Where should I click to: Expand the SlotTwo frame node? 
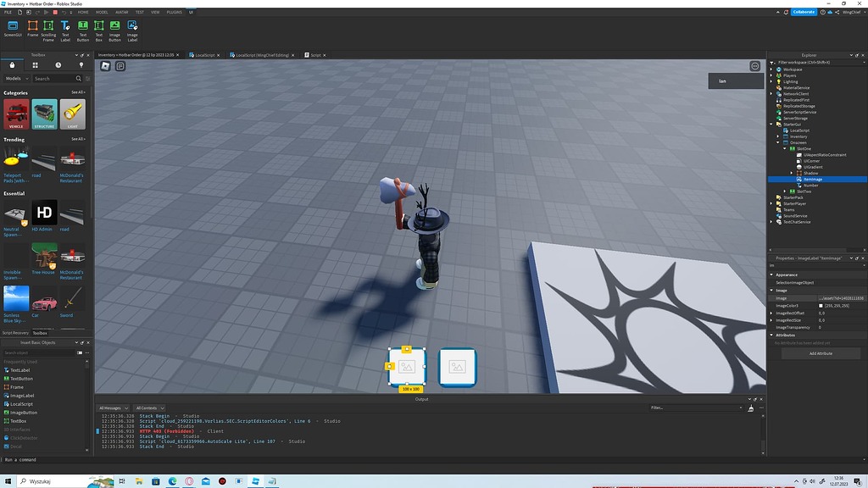(x=785, y=191)
